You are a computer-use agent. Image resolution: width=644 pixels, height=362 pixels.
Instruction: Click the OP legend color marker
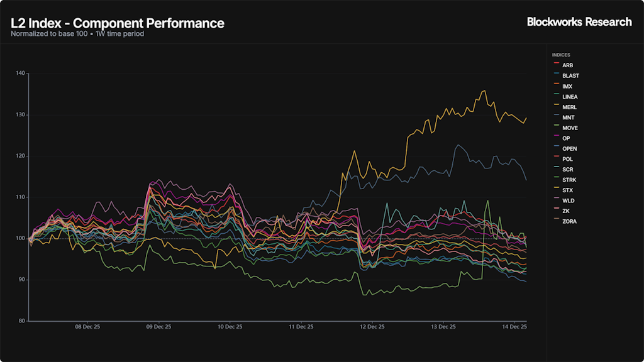click(x=556, y=138)
